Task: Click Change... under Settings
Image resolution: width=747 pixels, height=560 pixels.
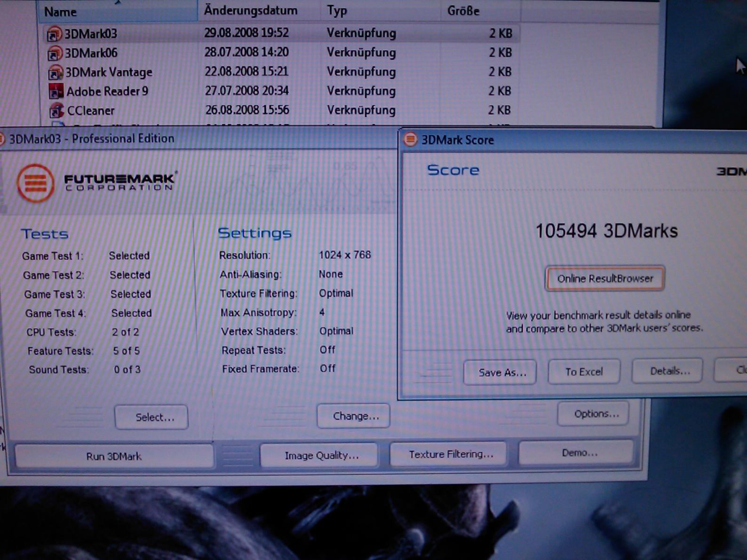Action: (x=354, y=416)
